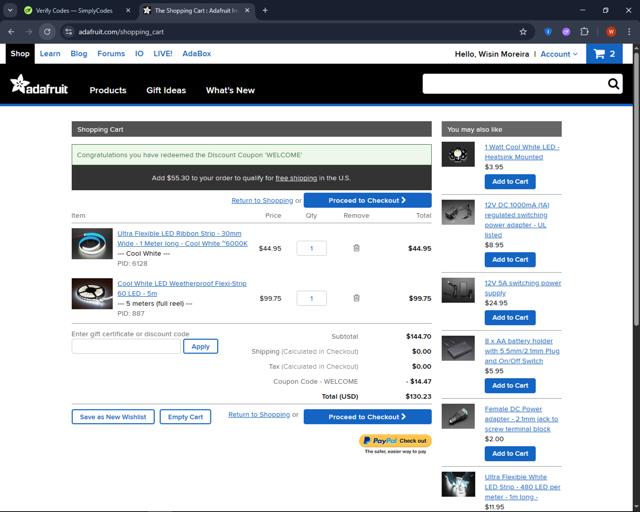
Task: Open the What's New menu
Action: 230,90
